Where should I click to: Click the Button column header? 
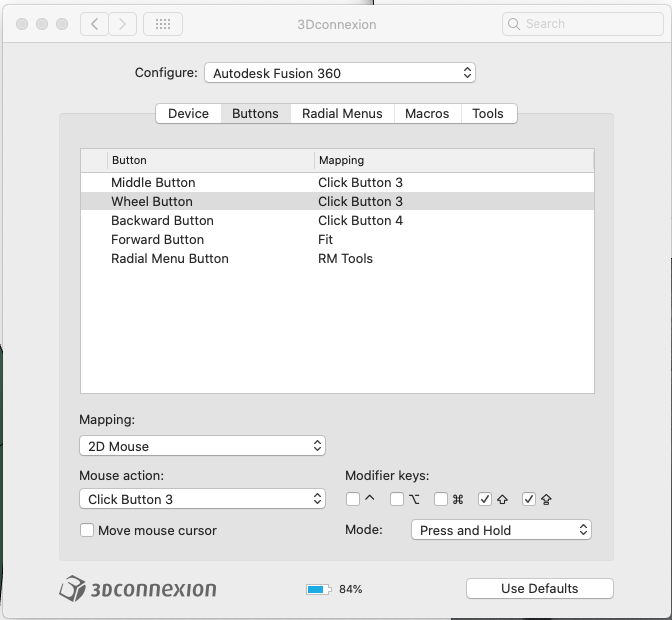(211, 160)
